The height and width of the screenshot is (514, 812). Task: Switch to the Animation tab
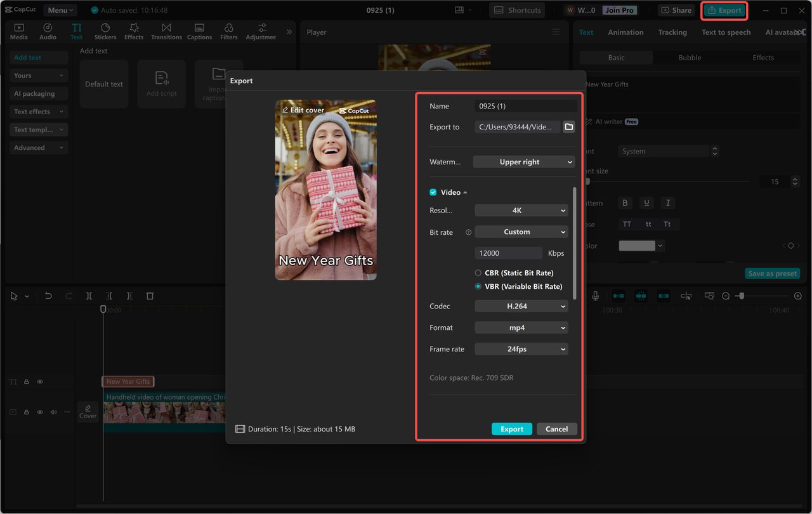[x=625, y=32]
